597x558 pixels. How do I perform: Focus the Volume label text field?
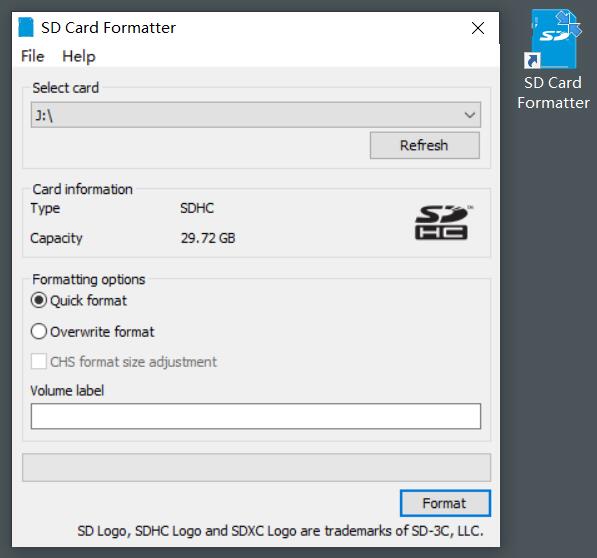coord(256,416)
